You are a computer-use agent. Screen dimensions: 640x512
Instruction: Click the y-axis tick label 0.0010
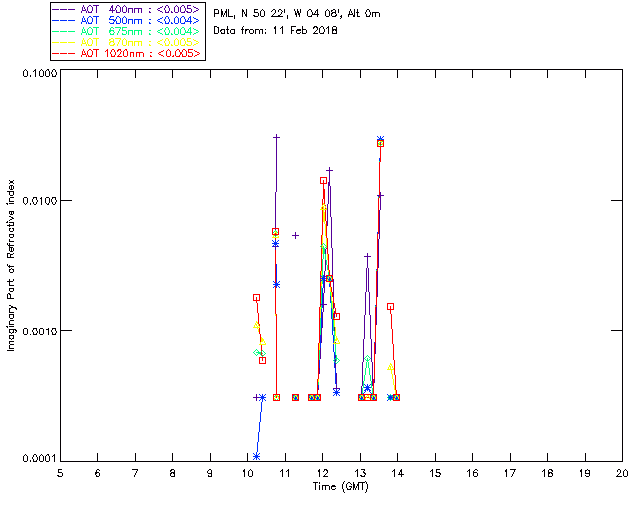[x=39, y=330]
